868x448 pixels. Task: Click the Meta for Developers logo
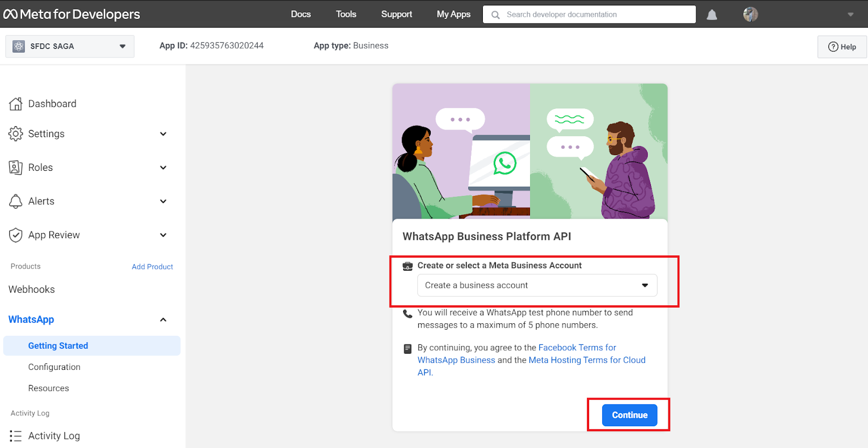[72, 14]
